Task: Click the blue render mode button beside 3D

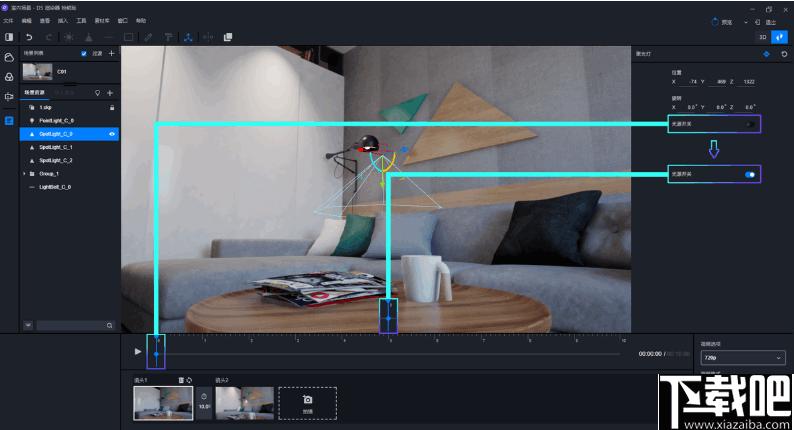Action: click(779, 37)
